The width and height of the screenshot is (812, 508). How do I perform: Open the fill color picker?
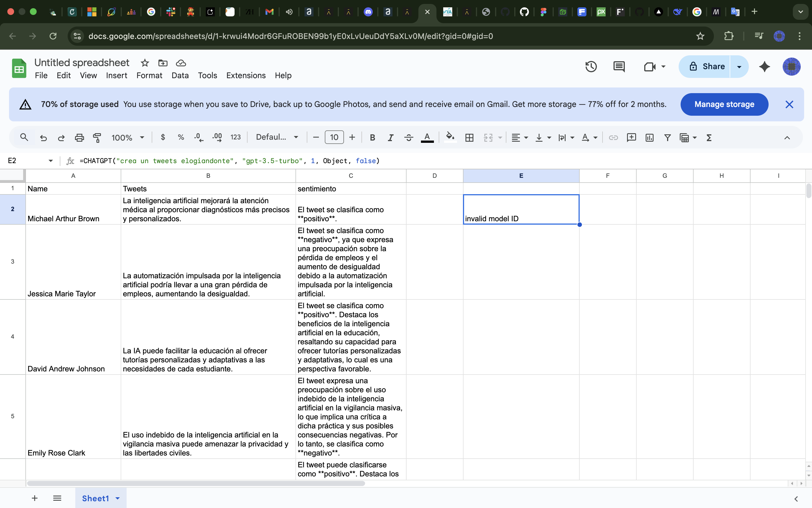point(450,137)
